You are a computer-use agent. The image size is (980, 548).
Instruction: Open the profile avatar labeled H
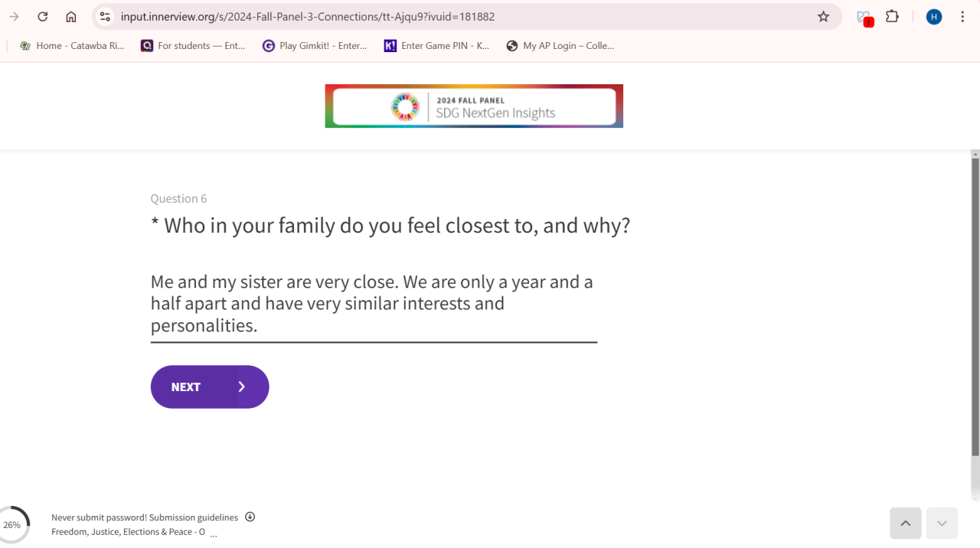click(933, 17)
